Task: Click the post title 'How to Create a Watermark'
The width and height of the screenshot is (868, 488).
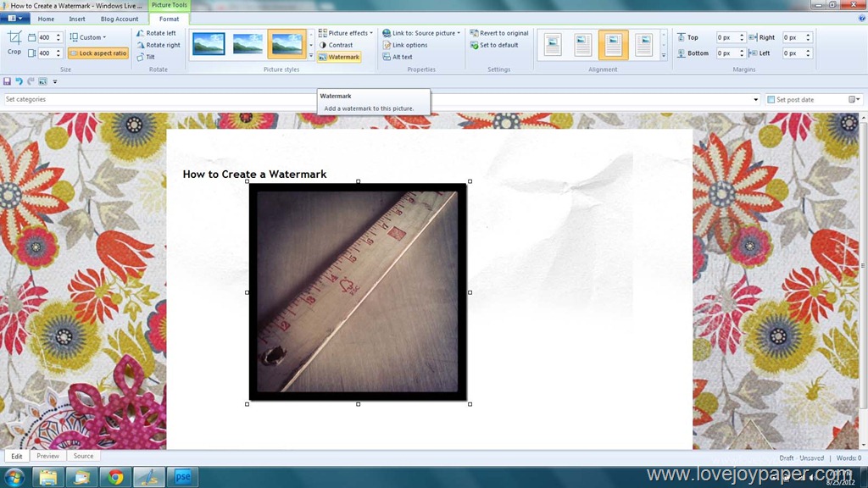Action: (x=254, y=175)
